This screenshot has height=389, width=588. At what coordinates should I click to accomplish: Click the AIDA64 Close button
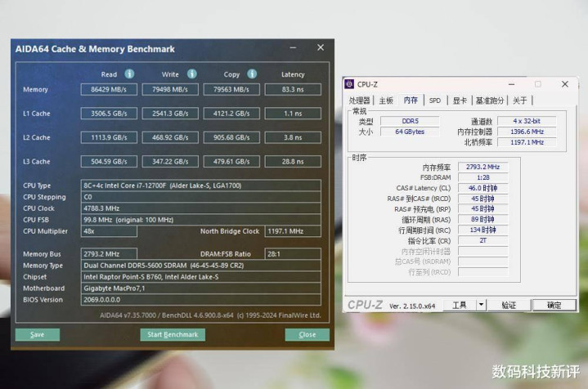[307, 335]
